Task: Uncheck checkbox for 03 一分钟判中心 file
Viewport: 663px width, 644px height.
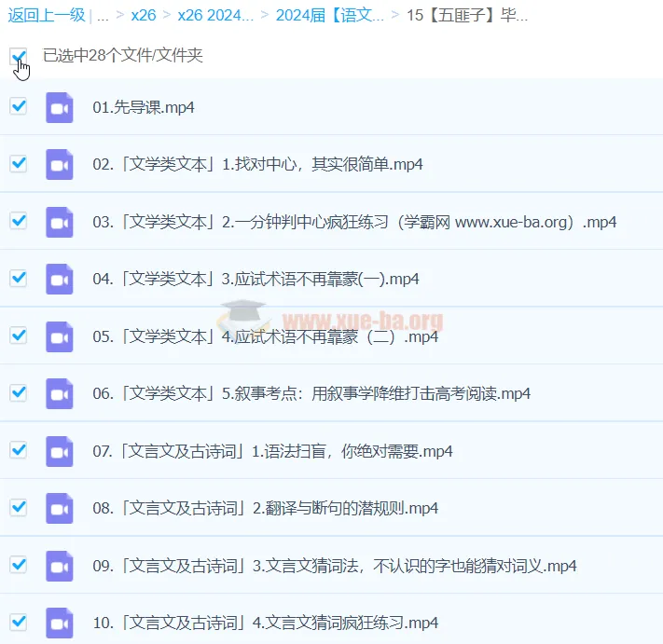Action: click(x=18, y=221)
